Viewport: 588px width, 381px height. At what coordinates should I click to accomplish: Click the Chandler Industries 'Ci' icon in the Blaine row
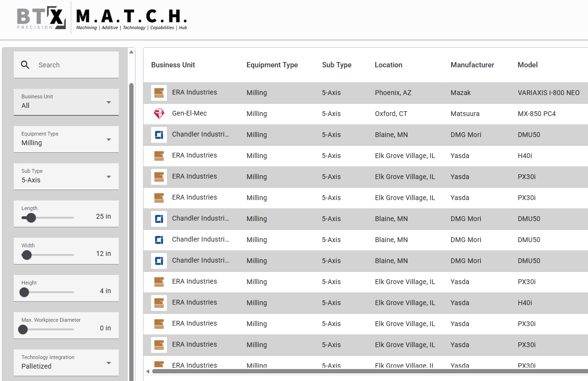159,134
